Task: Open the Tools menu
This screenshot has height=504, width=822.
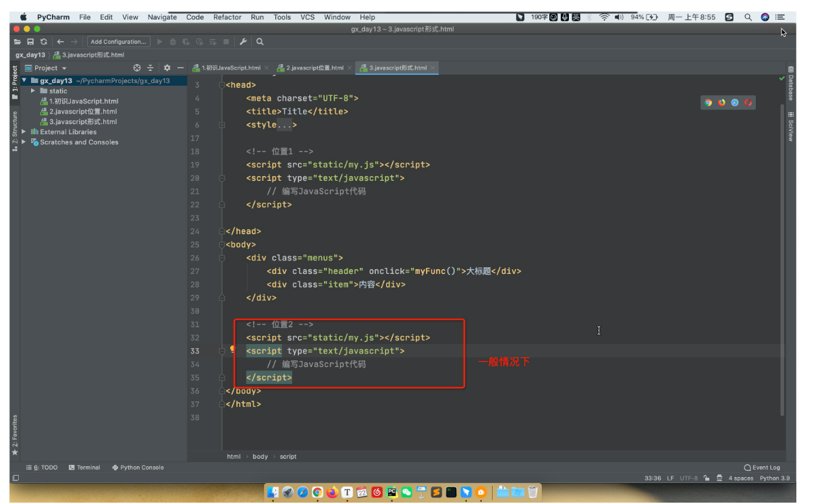Action: (x=282, y=17)
